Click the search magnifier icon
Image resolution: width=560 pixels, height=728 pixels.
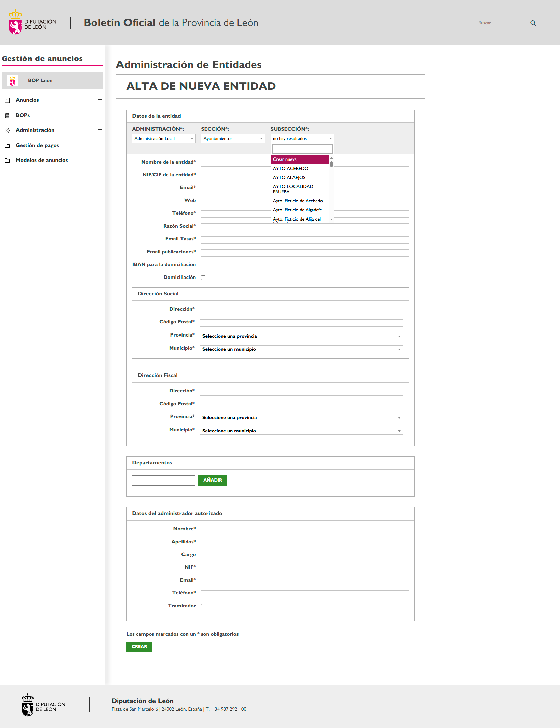click(533, 23)
